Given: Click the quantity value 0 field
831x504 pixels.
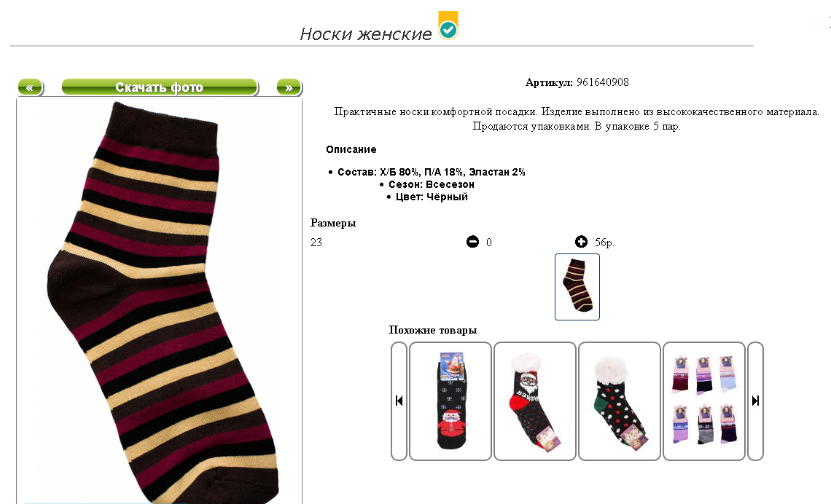Looking at the screenshot, I should coord(488,243).
